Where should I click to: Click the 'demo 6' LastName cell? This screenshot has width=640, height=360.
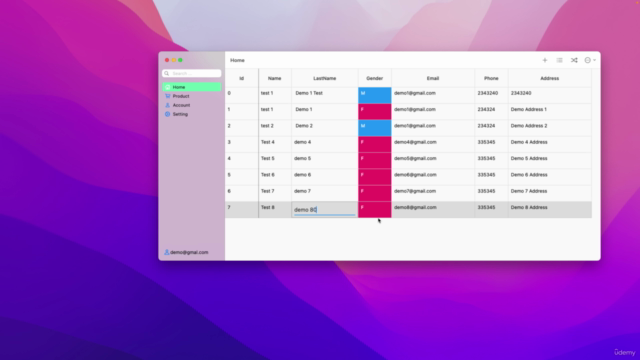325,177
